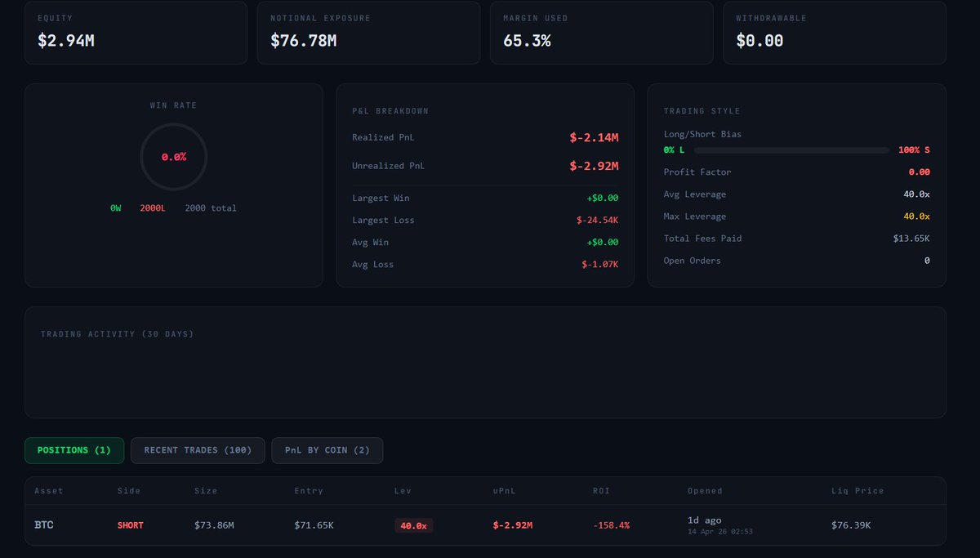This screenshot has height=558, width=980.
Task: Click the uPnL column header
Action: click(505, 491)
